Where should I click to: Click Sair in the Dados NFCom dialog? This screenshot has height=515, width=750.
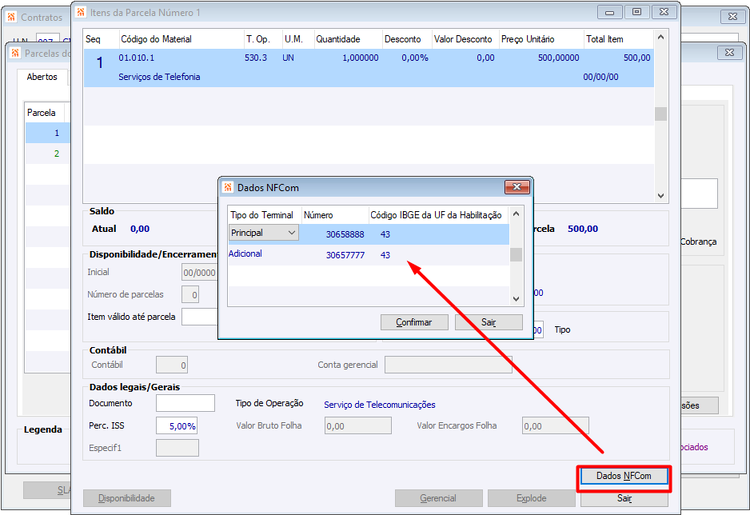coord(488,322)
